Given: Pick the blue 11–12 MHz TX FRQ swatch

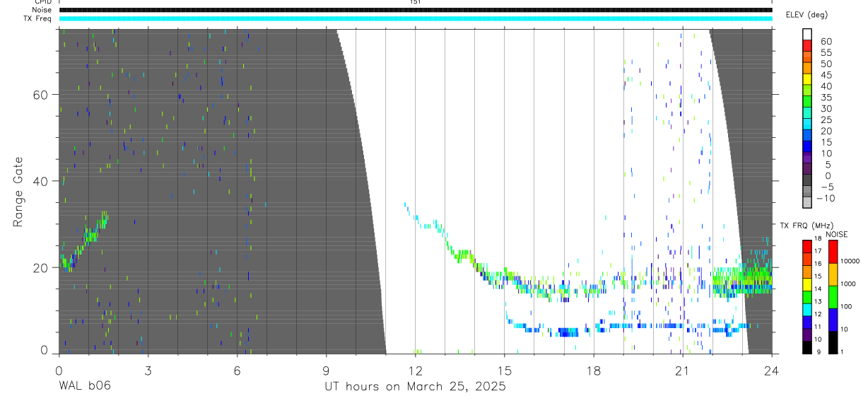Looking at the screenshot, I should point(807,322).
